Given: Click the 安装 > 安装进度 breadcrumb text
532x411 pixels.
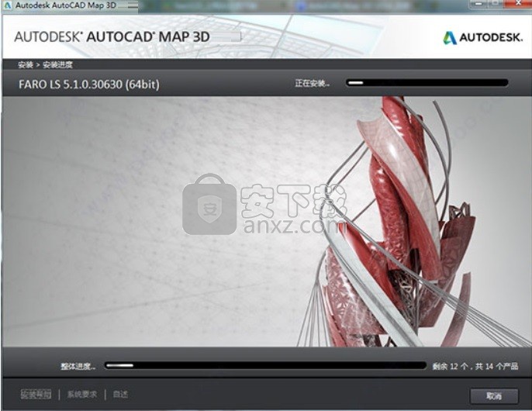Looking at the screenshot, I should click(x=45, y=64).
